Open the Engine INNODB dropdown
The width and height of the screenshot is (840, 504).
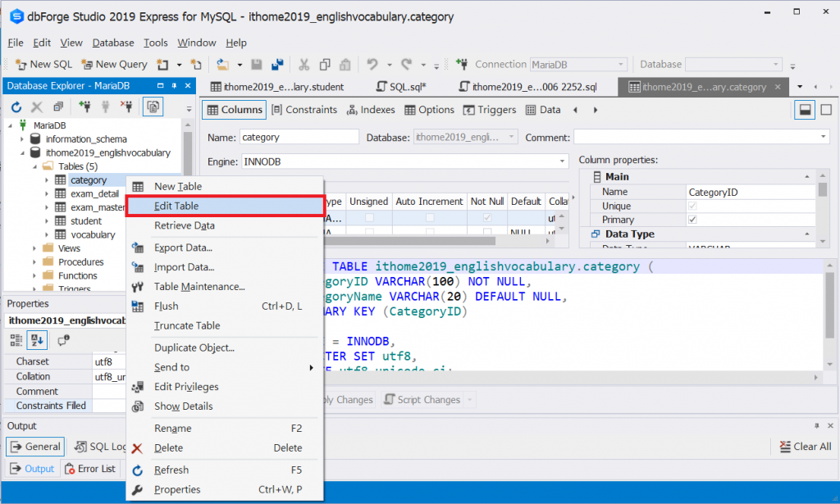pos(562,161)
